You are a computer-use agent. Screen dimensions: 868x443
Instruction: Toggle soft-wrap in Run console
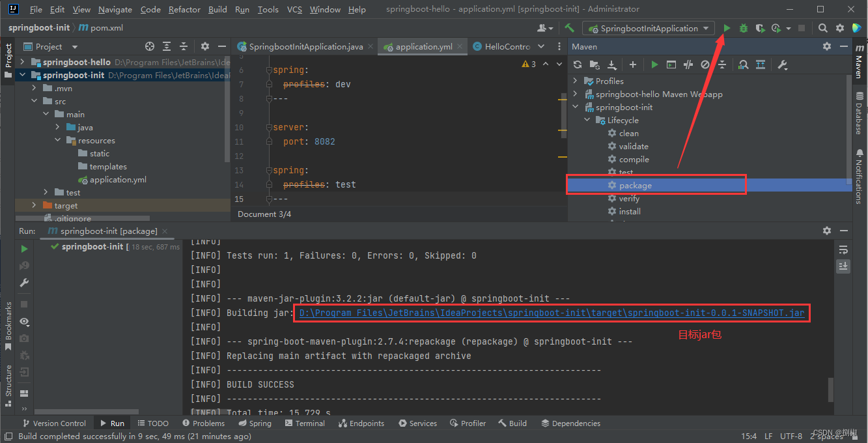click(x=843, y=250)
